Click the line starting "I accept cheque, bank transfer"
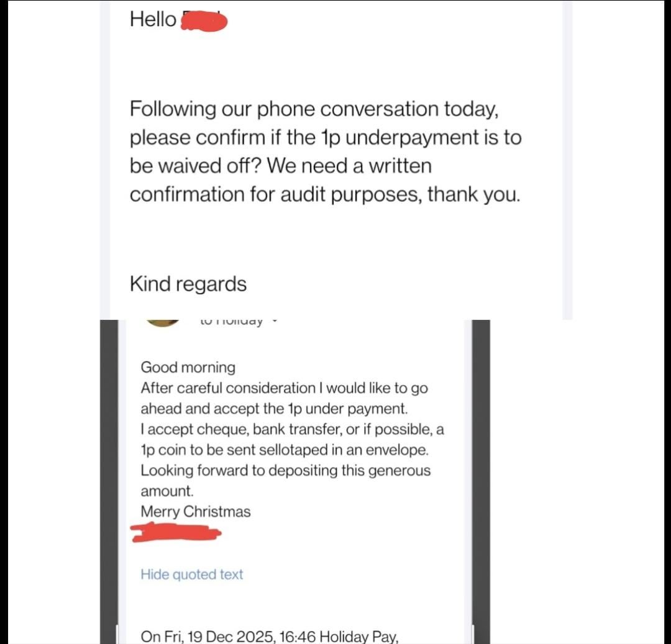Image resolution: width=671 pixels, height=644 pixels. 292,429
